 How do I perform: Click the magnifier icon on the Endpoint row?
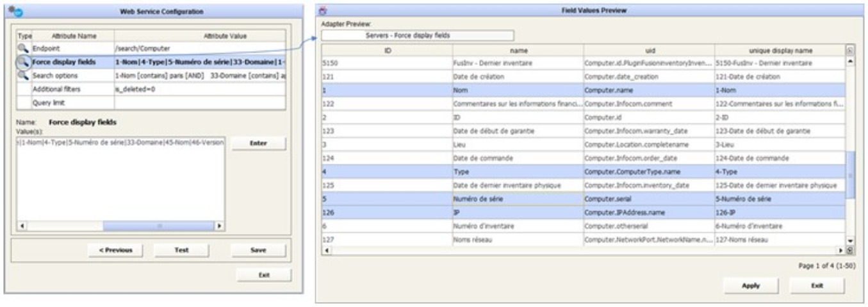pyautogui.click(x=22, y=49)
